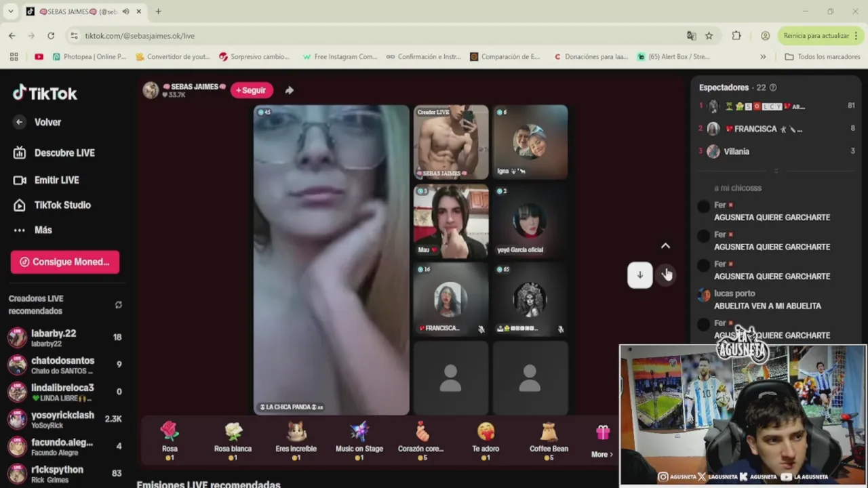Expand hidden bookmarks chevron

(763, 57)
